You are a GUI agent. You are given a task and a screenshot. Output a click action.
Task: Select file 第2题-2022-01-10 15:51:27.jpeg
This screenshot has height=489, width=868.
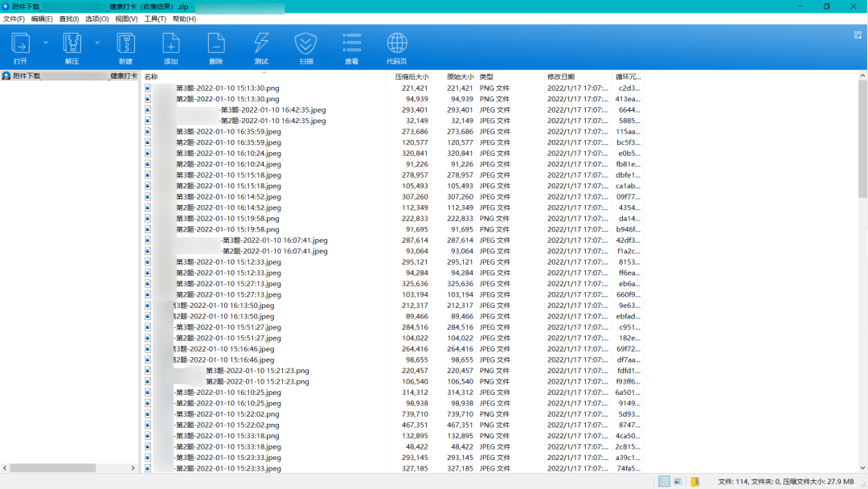pyautogui.click(x=227, y=338)
